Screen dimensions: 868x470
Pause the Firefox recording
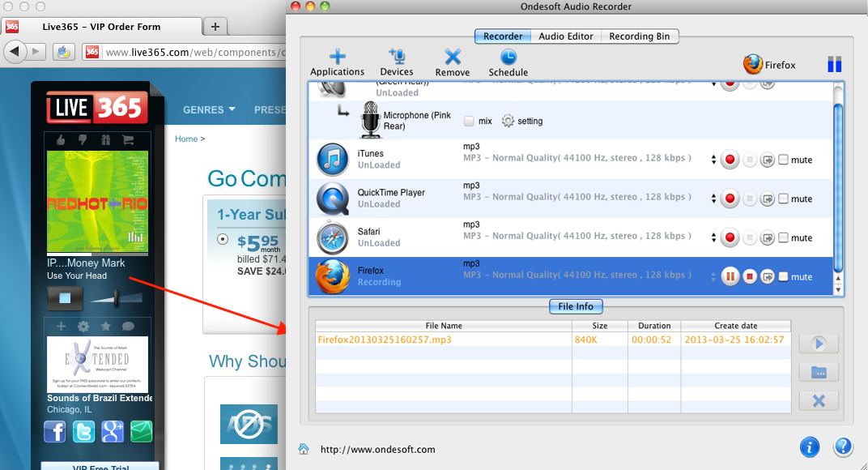pyautogui.click(x=730, y=276)
